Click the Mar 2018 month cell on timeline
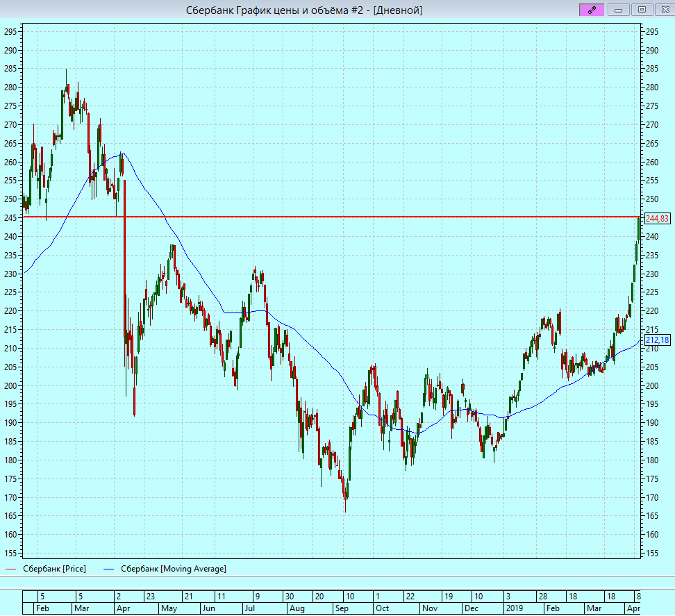Image resolution: width=675 pixels, height=616 pixels. [92, 608]
